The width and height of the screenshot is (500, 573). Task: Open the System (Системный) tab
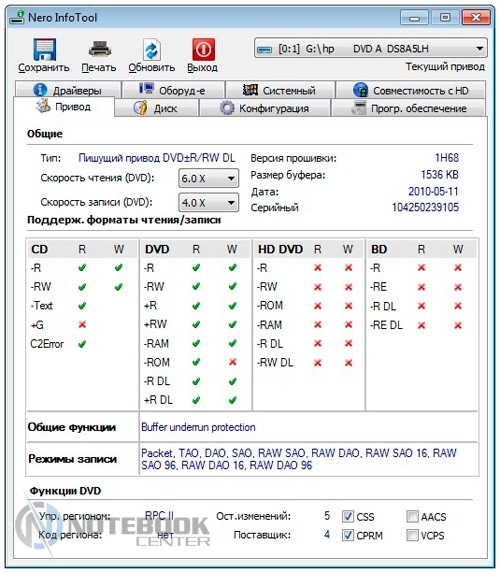tap(280, 90)
